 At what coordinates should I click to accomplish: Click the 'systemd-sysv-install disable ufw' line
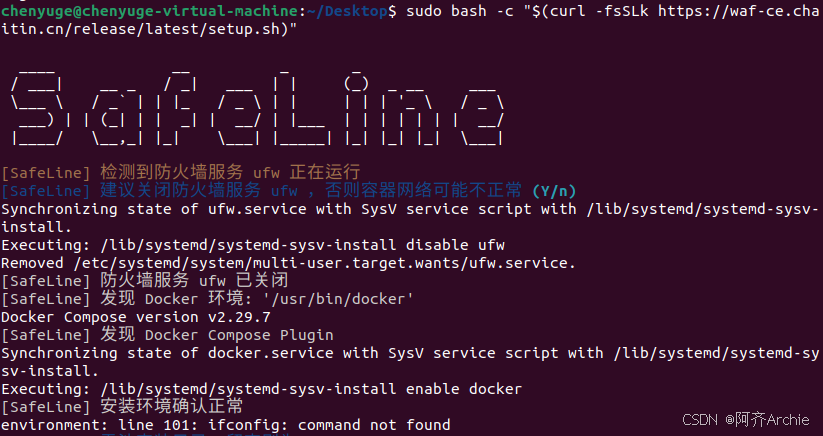(x=253, y=245)
